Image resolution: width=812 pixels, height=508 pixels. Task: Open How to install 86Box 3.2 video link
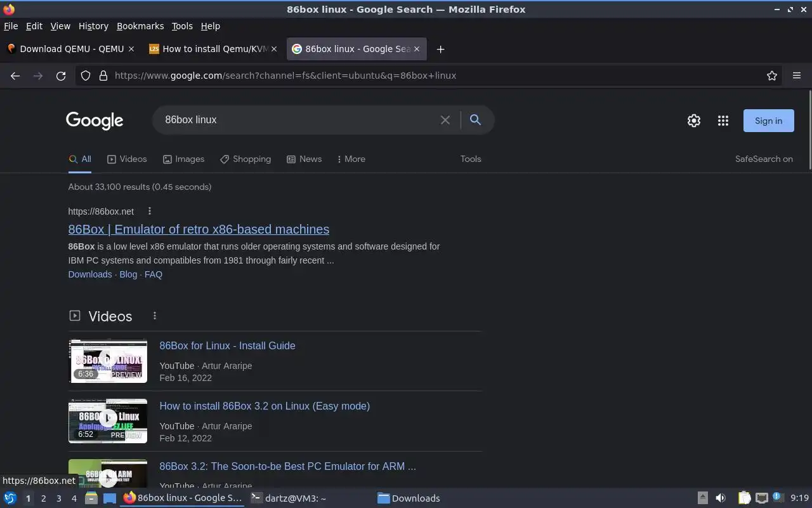[x=265, y=406]
